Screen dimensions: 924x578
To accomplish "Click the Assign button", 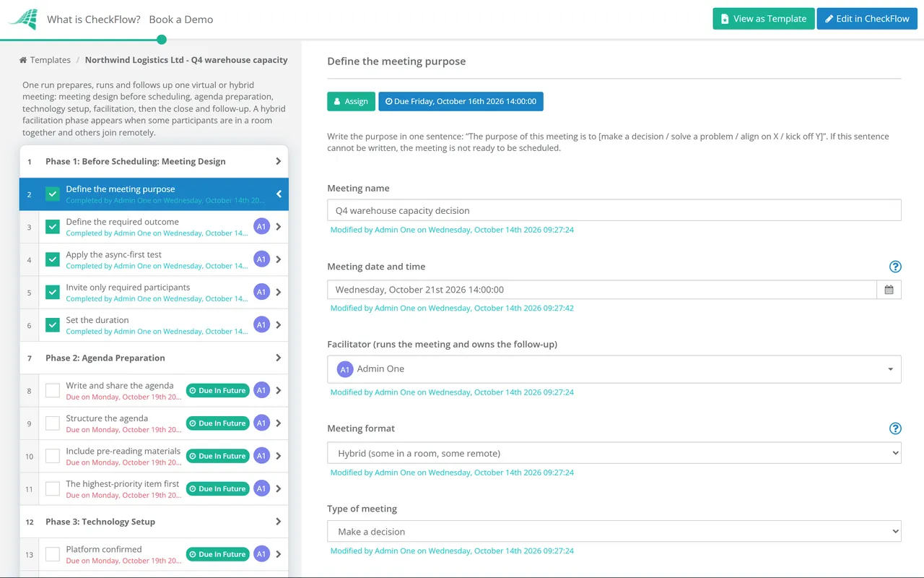I will tap(351, 101).
